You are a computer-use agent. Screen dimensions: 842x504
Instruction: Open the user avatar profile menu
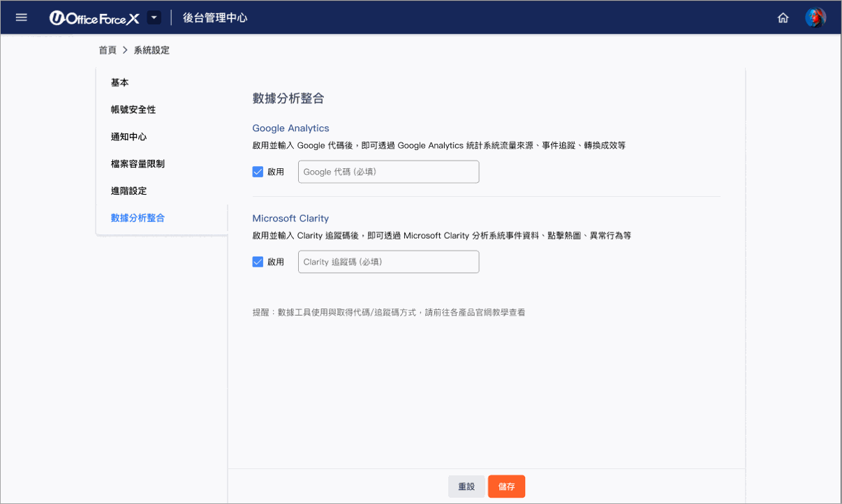coord(815,17)
